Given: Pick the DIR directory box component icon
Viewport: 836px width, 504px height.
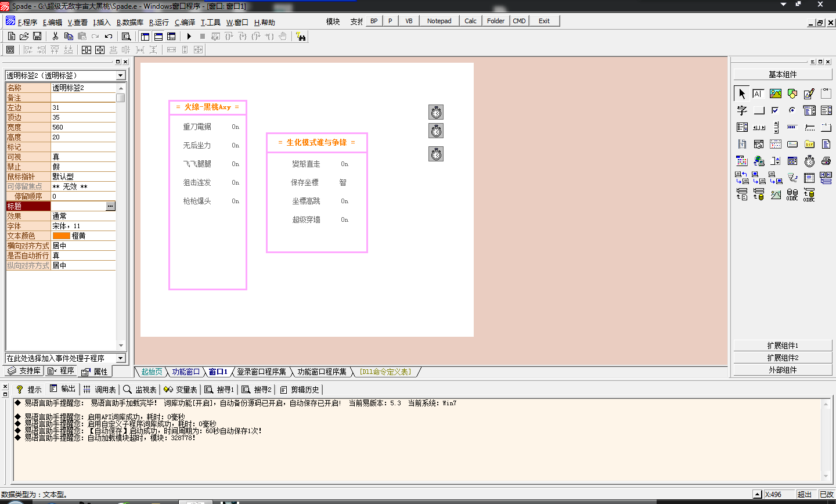Looking at the screenshot, I should pos(809,144).
